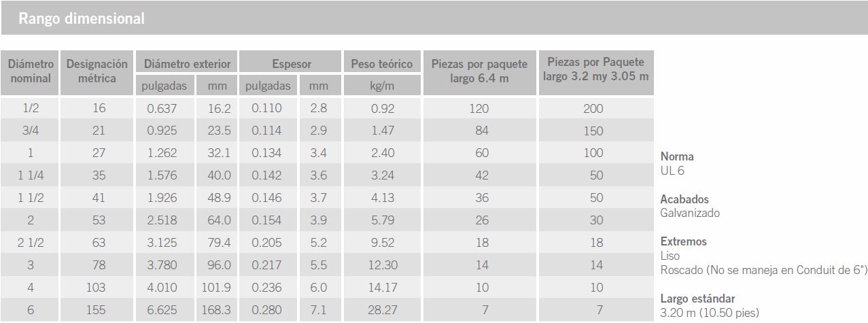The image size is (868, 323).
Task: Select the "Peso teórico" header cell
Action: click(x=382, y=64)
